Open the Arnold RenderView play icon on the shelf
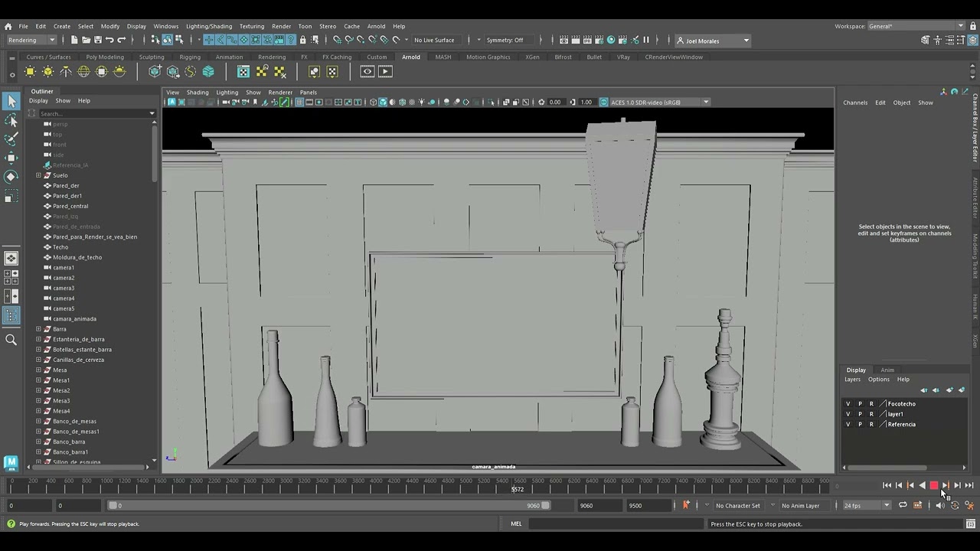Image resolution: width=980 pixels, height=551 pixels. [385, 71]
